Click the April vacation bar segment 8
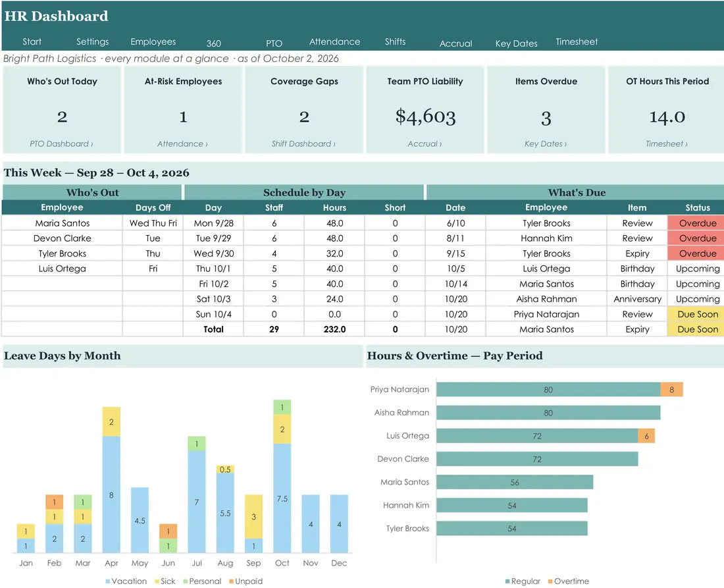Image resolution: width=724 pixels, height=588 pixels. pyautogui.click(x=111, y=494)
